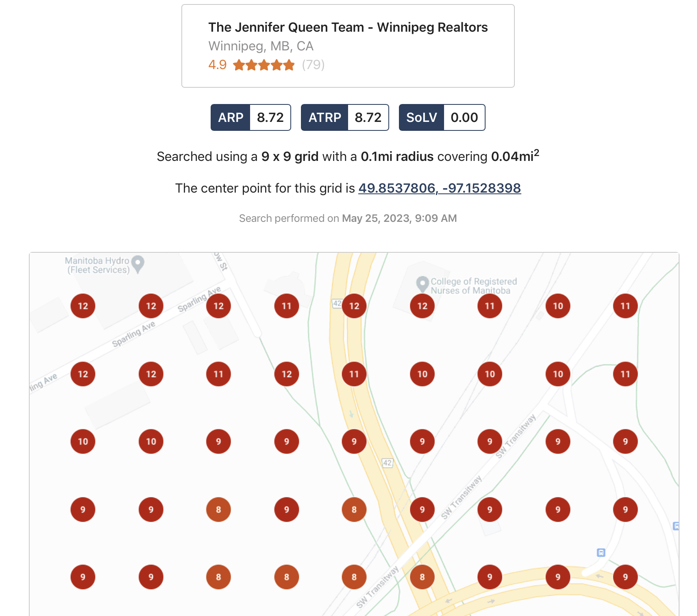Select the 11 marker under the College of Nurses label

point(490,306)
